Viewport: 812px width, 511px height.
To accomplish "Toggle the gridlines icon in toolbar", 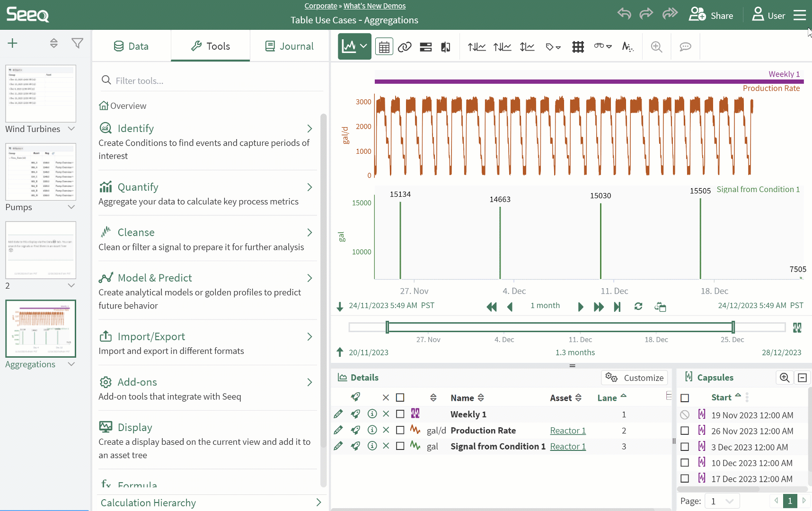I will (x=578, y=47).
